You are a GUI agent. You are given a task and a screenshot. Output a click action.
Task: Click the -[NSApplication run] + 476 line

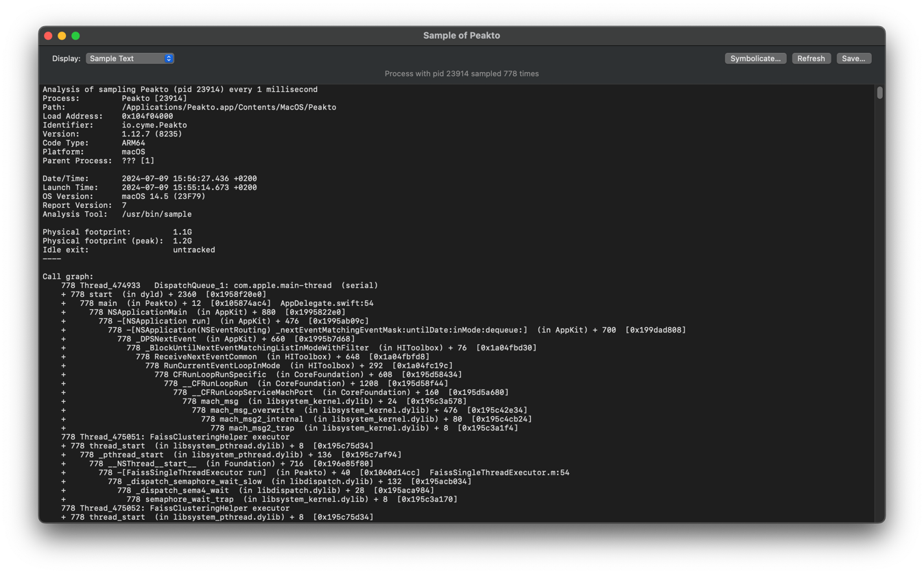(x=215, y=321)
